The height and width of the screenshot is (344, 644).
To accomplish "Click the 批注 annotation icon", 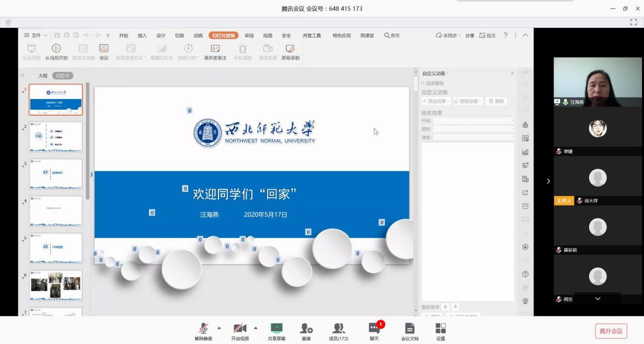I will pos(482,36).
